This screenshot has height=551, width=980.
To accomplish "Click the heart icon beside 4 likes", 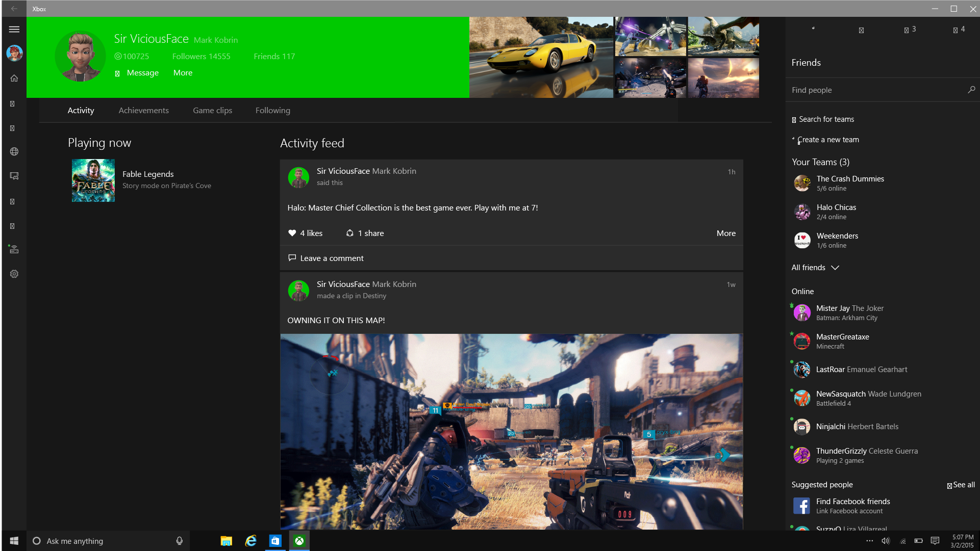I will pyautogui.click(x=292, y=233).
